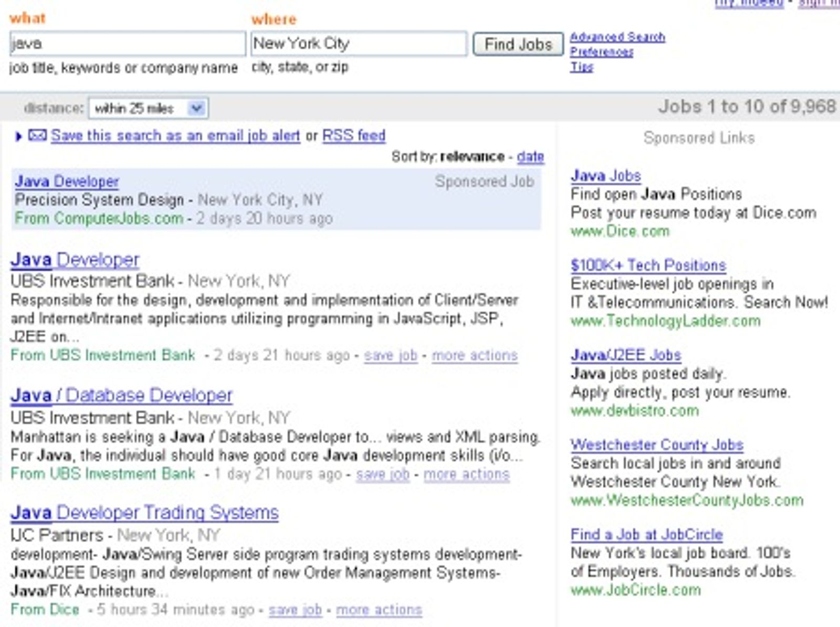This screenshot has height=627, width=840.
Task: Click www.TechnologyLadder.com URL text
Action: coord(665,321)
